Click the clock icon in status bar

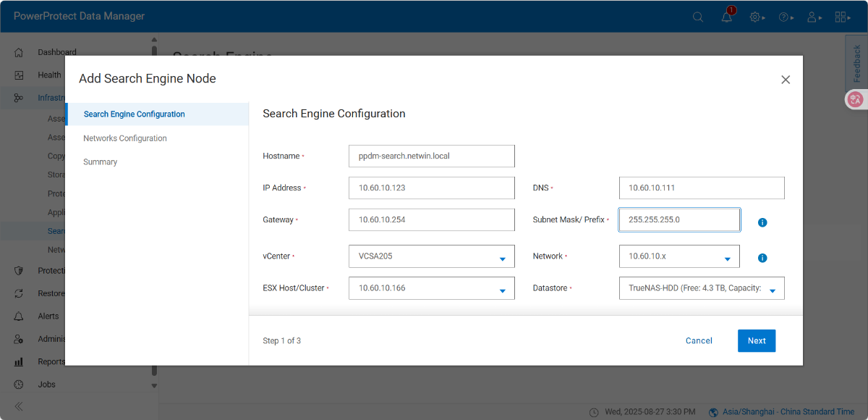(x=594, y=412)
